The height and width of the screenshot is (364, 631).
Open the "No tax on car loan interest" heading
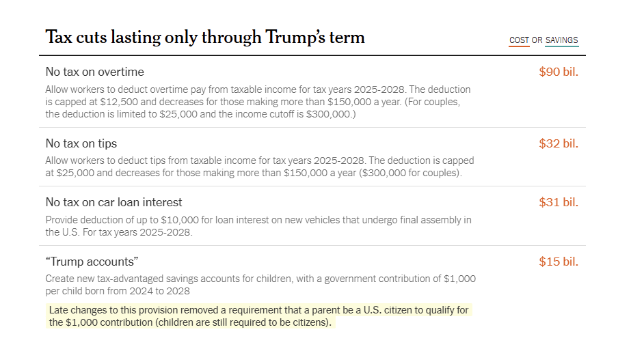point(113,202)
